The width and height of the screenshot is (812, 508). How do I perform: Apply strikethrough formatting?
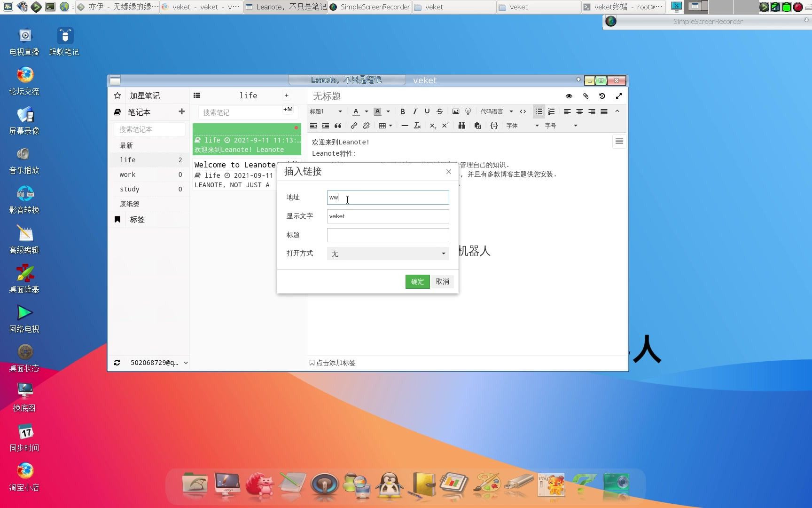(439, 111)
